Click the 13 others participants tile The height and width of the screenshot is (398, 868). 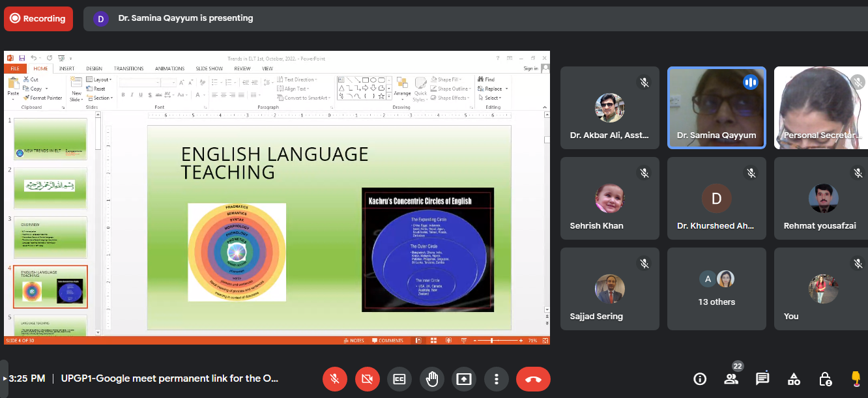[x=716, y=289]
